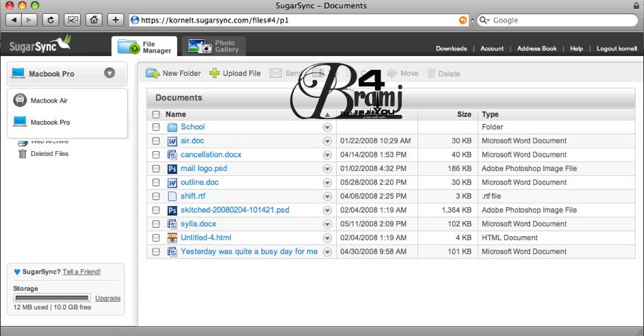The width and height of the screenshot is (644, 336).
Task: Click the Google search field
Action: 557,20
